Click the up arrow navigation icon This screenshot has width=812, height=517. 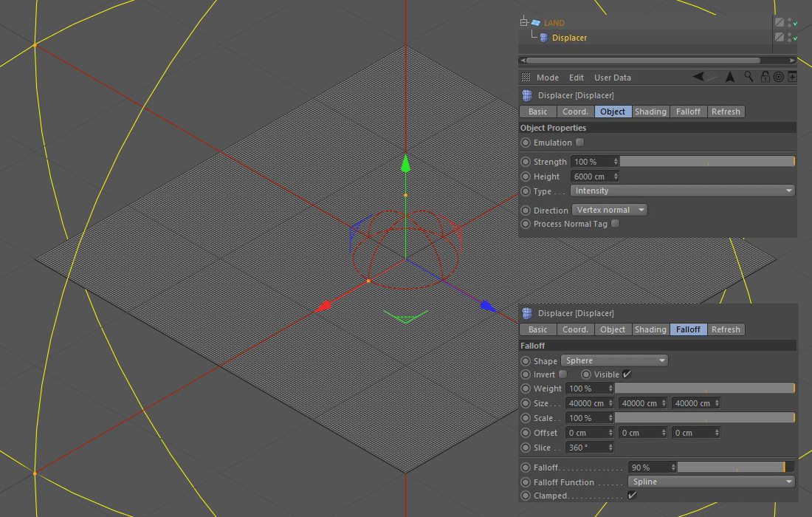coord(730,77)
